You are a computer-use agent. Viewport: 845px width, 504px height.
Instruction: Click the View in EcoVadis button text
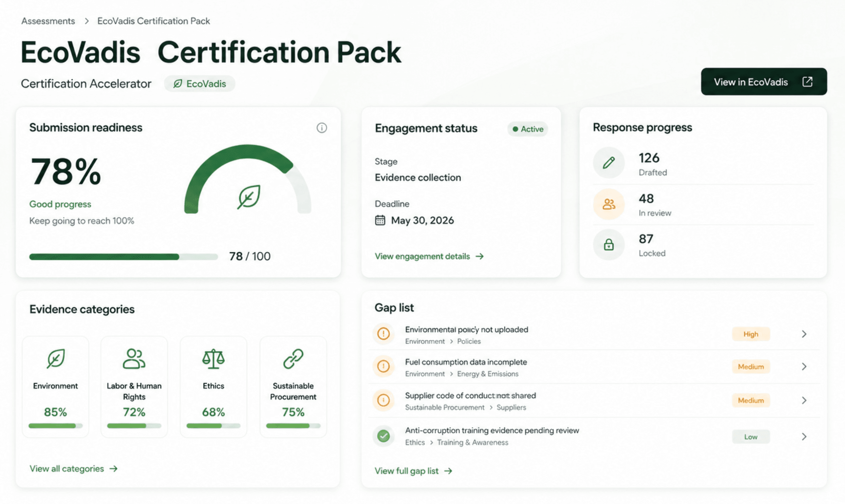coord(751,82)
